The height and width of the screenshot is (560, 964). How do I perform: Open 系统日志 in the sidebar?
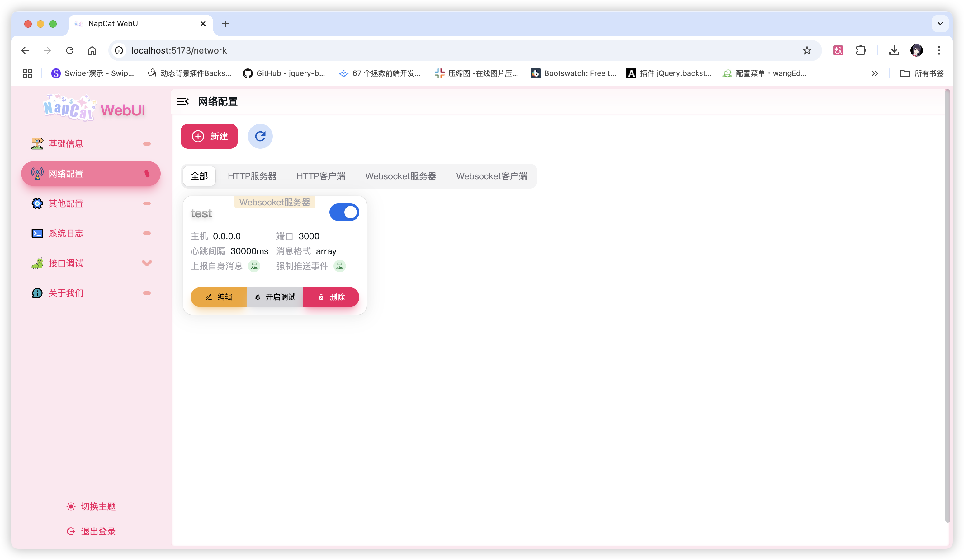pyautogui.click(x=91, y=233)
